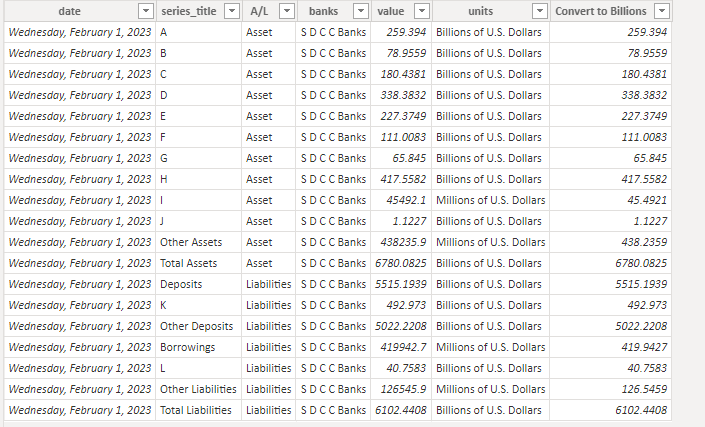Click the value cell 5022.2208

pos(401,326)
